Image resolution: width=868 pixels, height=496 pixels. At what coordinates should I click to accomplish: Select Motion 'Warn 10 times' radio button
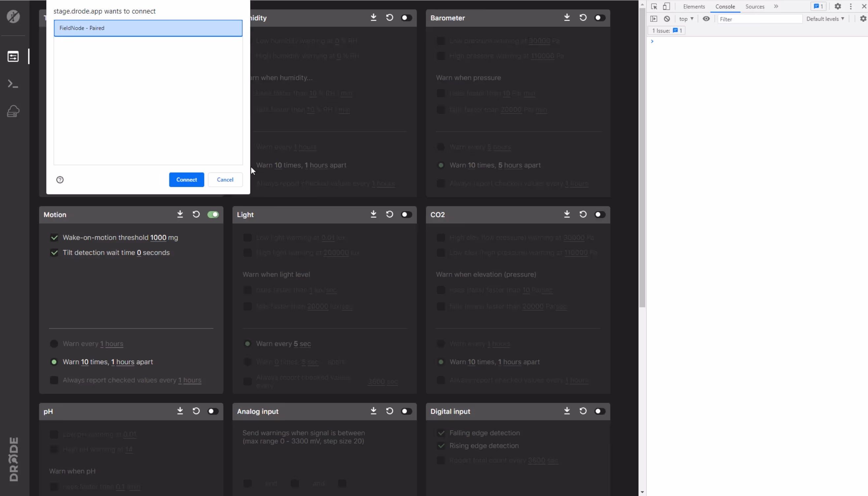click(x=54, y=362)
